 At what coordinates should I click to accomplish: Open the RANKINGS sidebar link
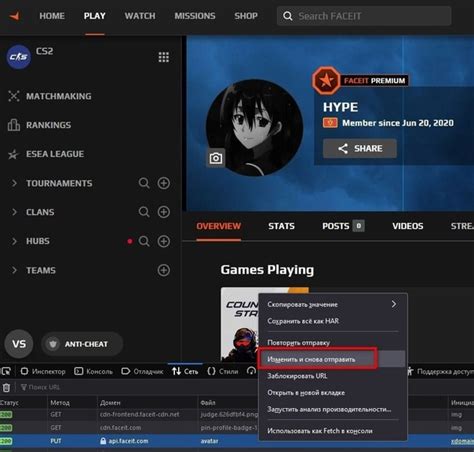[x=48, y=125]
